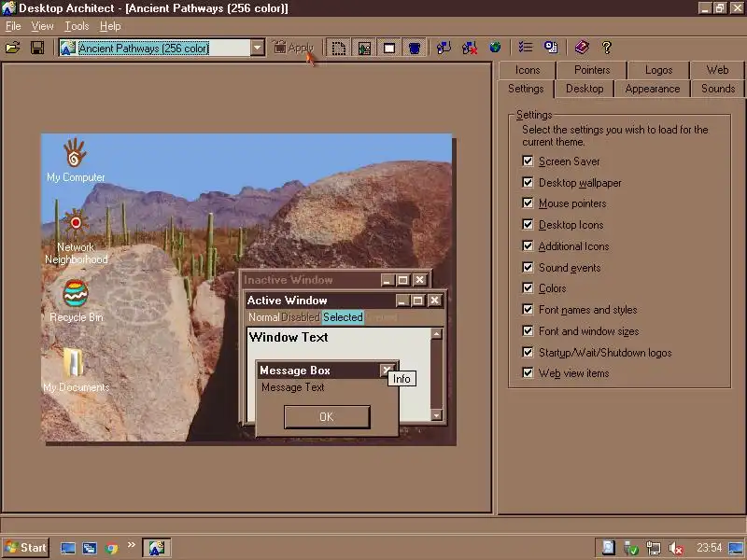Click the Apply toolbar button
The image size is (747, 560).
click(x=293, y=48)
